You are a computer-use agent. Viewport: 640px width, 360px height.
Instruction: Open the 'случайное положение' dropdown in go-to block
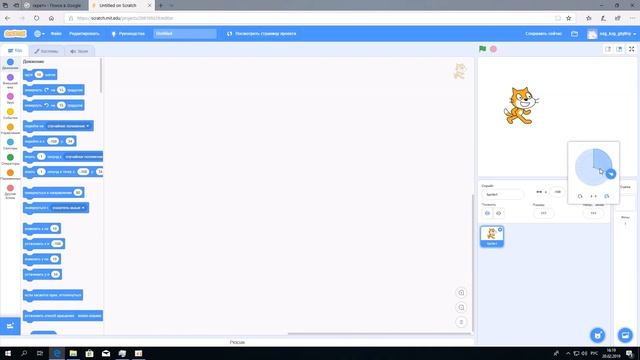pyautogui.click(x=68, y=126)
